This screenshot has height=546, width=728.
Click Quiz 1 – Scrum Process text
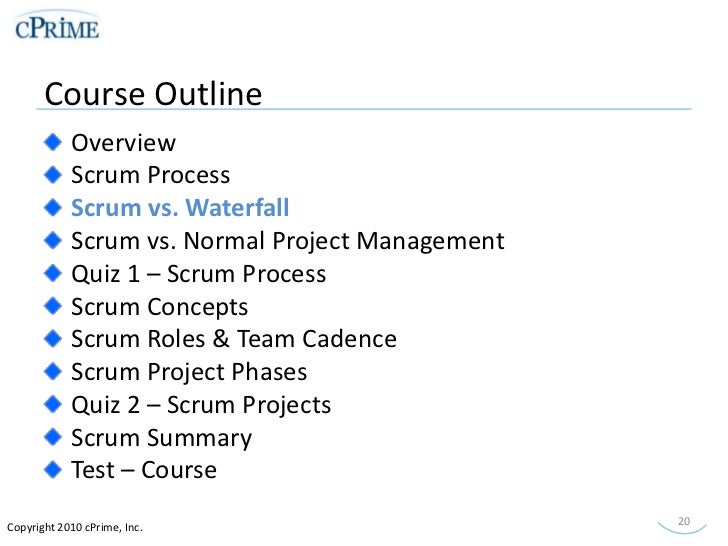199,274
